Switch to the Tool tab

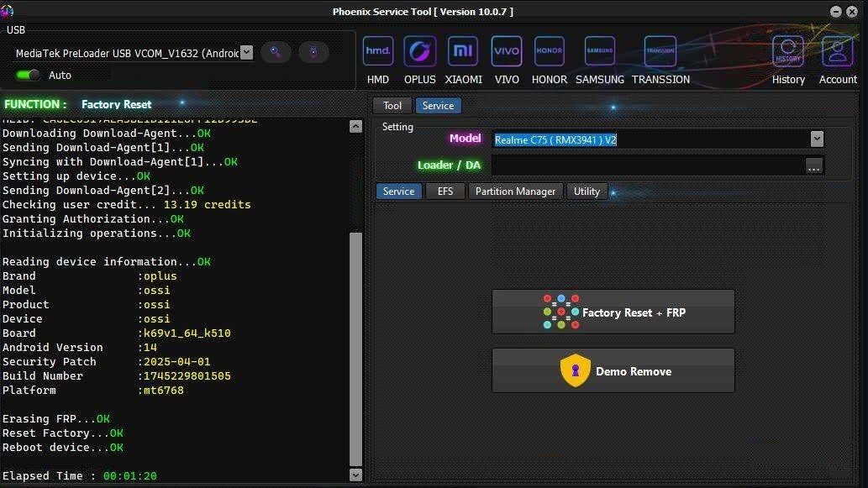point(392,106)
